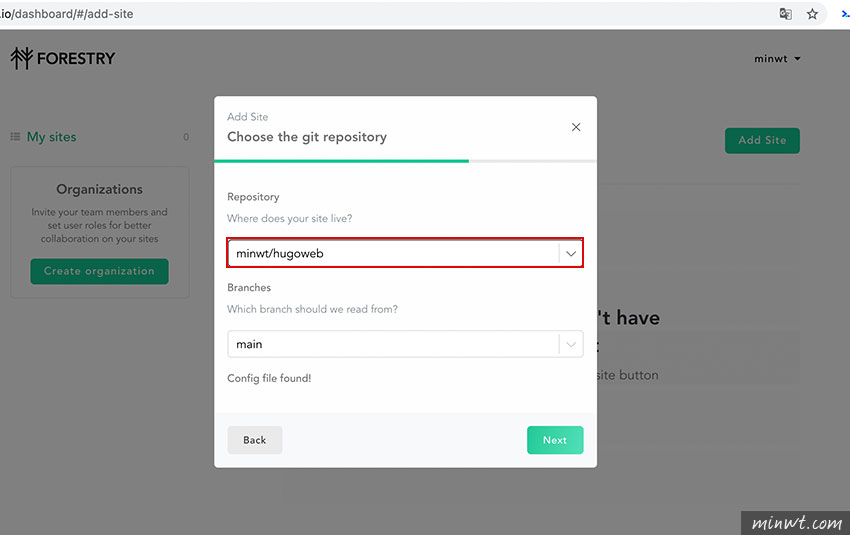850x535 pixels.
Task: Click the Create organization button
Action: pyautogui.click(x=99, y=271)
